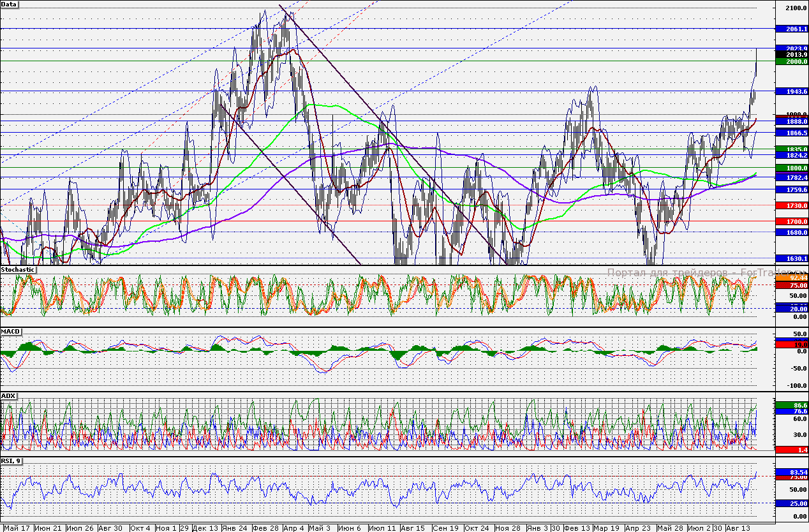
Task: Click the 1866.5 price level tag
Action: [x=792, y=133]
